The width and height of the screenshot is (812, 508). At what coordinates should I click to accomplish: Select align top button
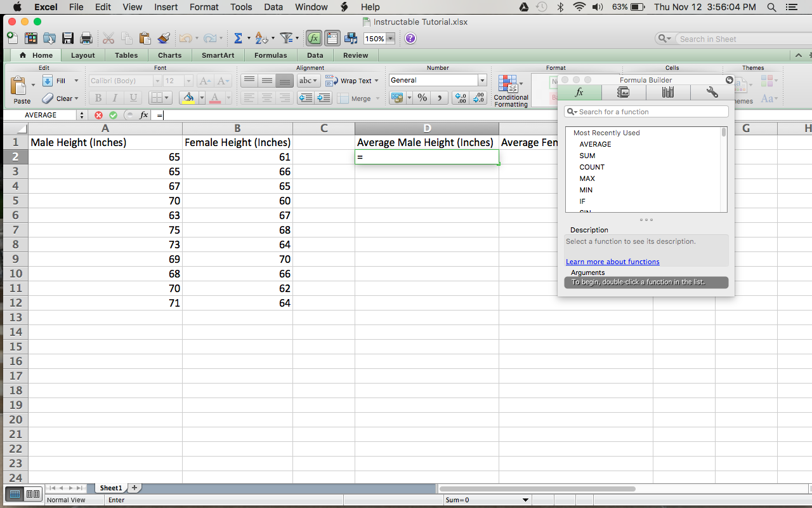click(249, 81)
